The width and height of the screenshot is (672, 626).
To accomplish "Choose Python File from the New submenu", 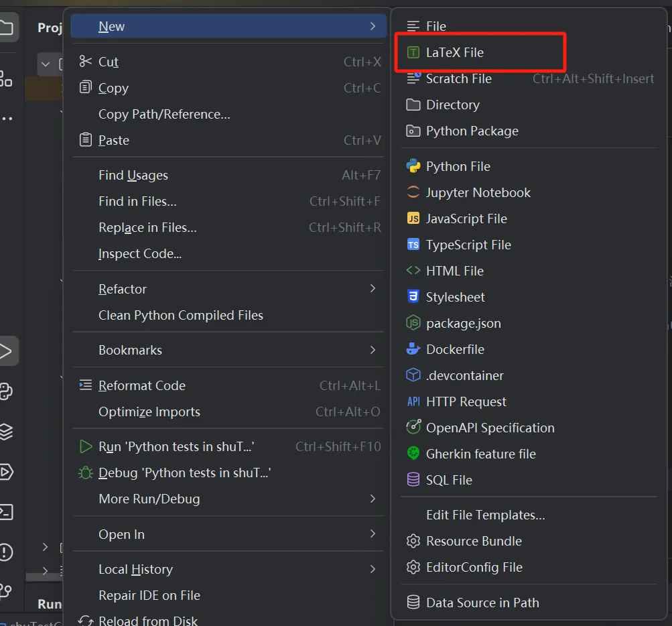I will tap(458, 166).
